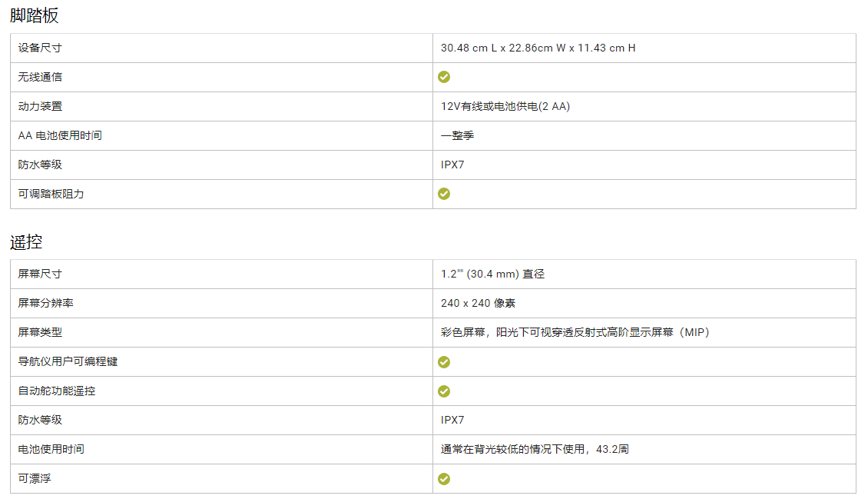Click the 自动舵功能遥控 checkmark icon
The height and width of the screenshot is (499, 868).
pyautogui.click(x=444, y=391)
